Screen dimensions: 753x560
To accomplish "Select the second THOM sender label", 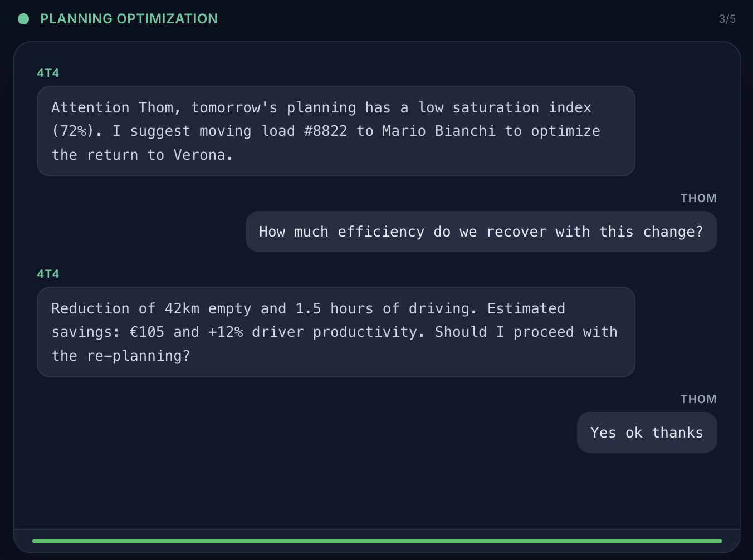I will [698, 399].
